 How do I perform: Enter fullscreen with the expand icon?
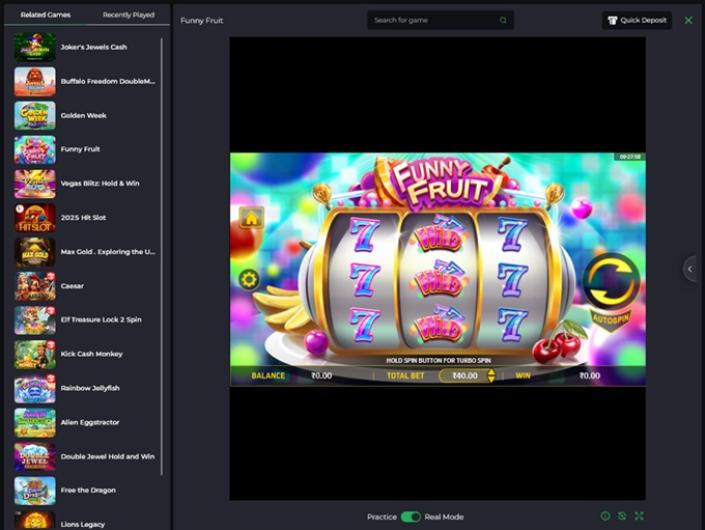point(639,516)
